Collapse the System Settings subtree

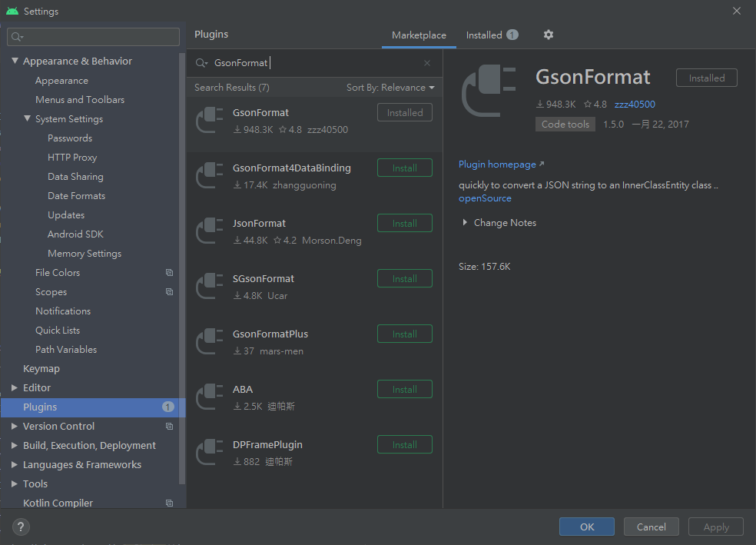pyautogui.click(x=28, y=118)
